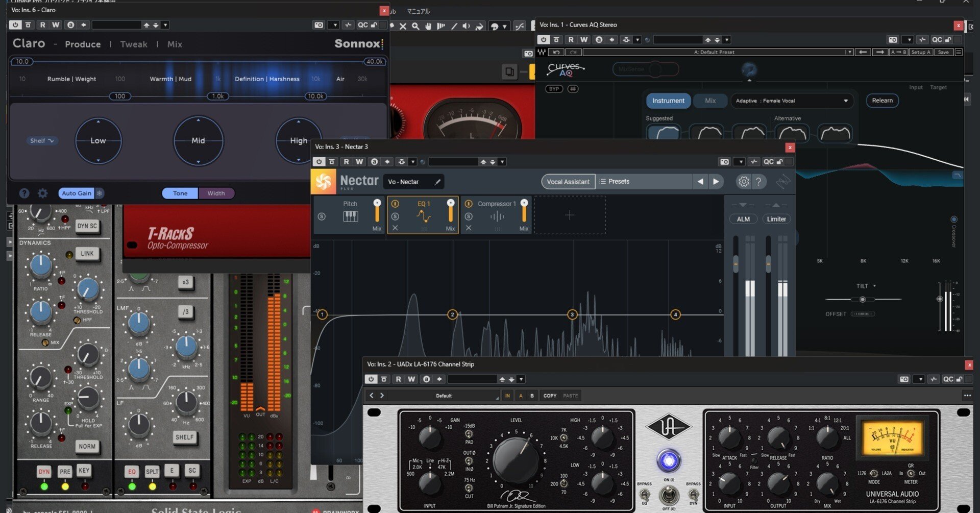The width and height of the screenshot is (980, 513).
Task: Solo the Pitch module in Nectar
Action: coord(322,216)
